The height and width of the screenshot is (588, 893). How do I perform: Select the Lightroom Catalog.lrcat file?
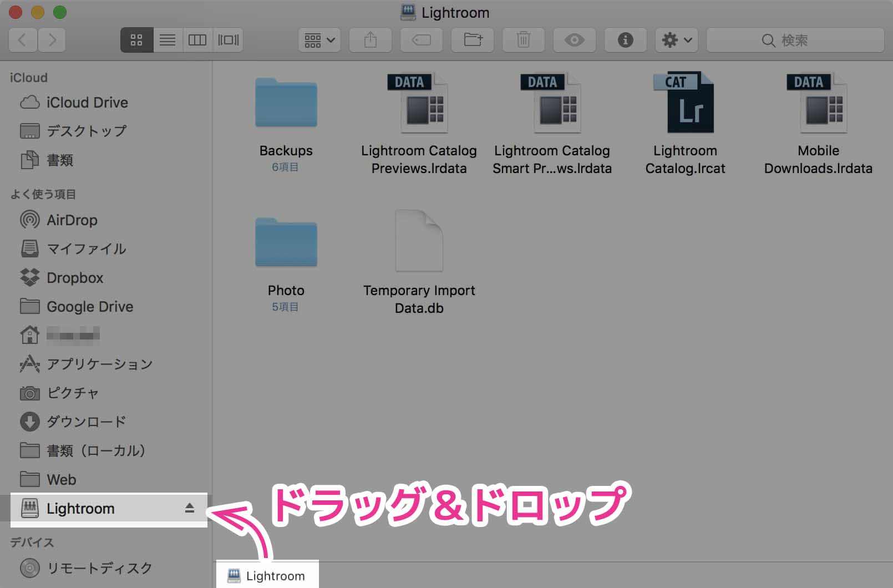point(685,105)
